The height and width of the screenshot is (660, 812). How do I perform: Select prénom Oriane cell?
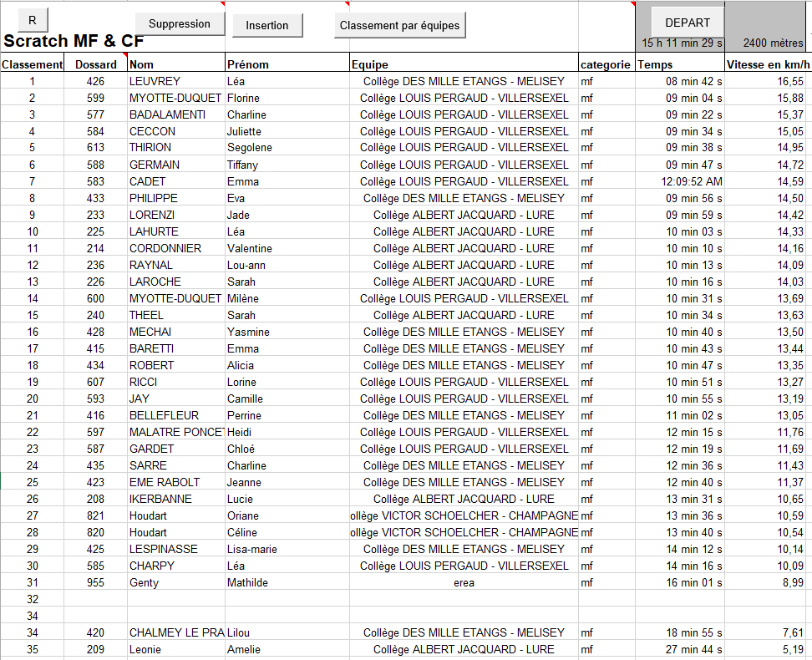point(287,515)
